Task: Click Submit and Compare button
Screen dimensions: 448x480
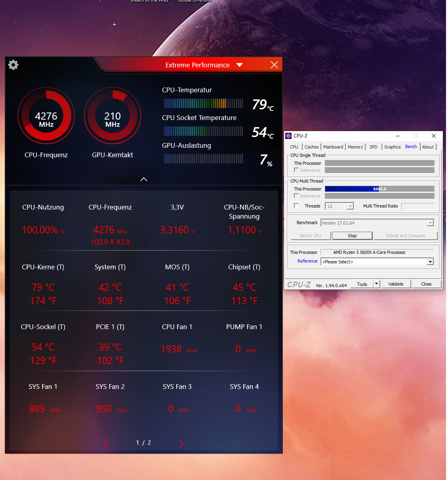Action: 405,236
